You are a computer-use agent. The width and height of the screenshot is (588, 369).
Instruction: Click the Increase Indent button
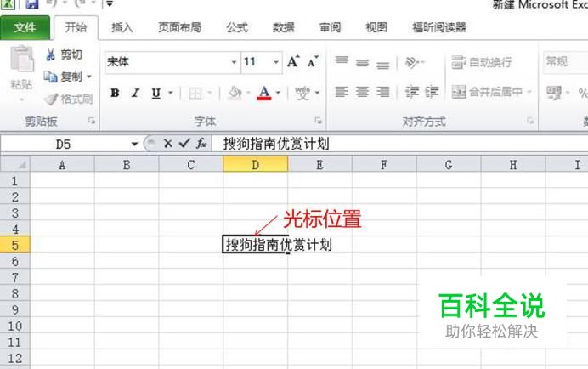[x=432, y=92]
